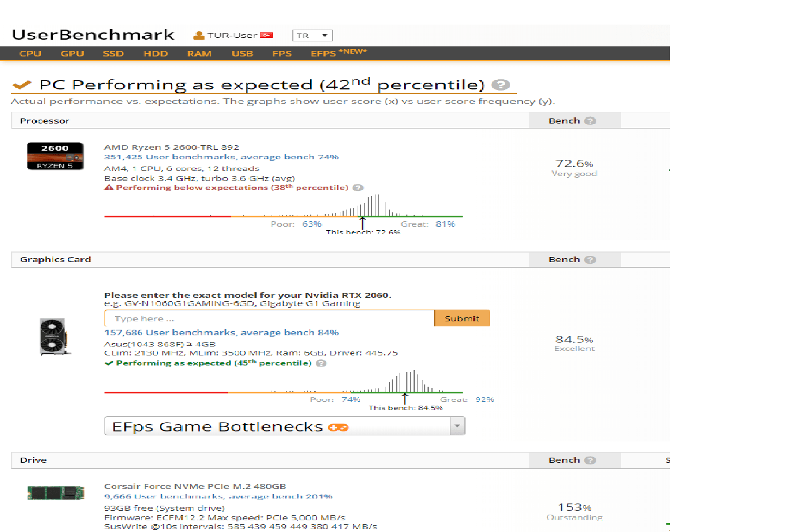Click the graphics card score distribution graph
Image resolution: width=793 pixels, height=532 pixels.
click(x=283, y=381)
